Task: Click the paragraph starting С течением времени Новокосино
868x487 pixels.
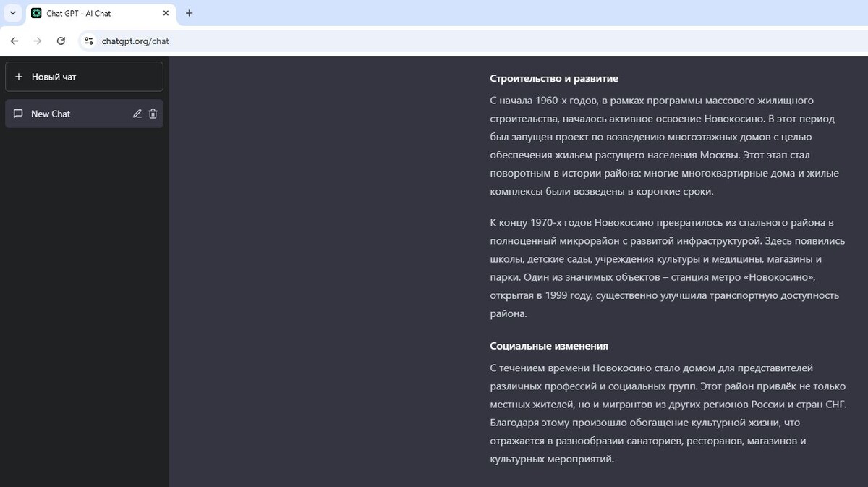Action: pos(668,413)
